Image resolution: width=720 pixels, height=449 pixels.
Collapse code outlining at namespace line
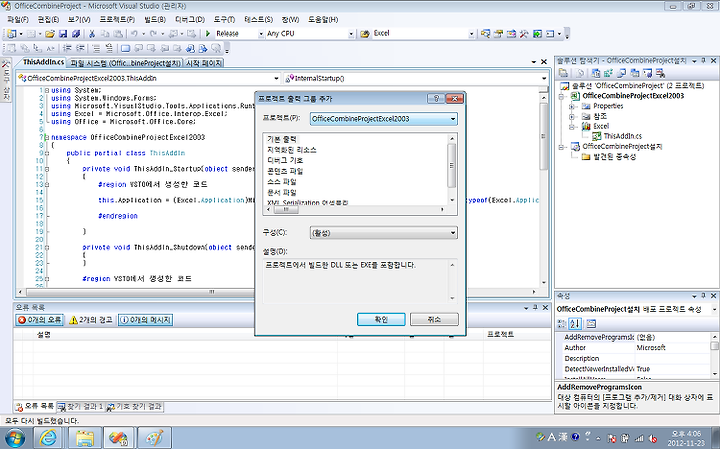coord(46,137)
